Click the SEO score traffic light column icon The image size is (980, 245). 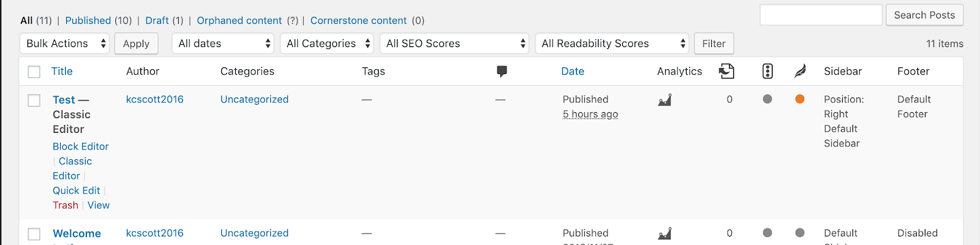coord(767,71)
